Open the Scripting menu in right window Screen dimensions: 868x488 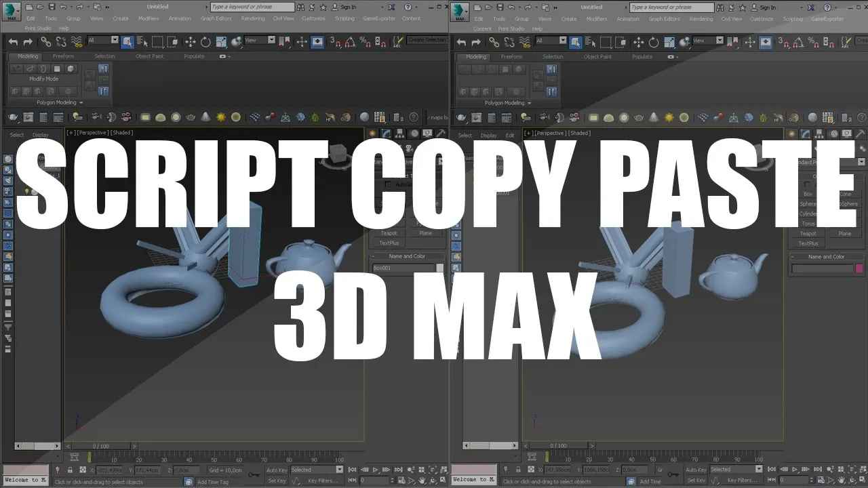coord(793,19)
